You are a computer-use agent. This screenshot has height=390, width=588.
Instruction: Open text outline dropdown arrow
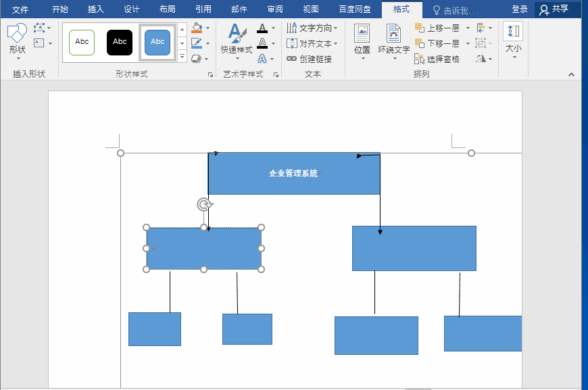click(x=273, y=43)
